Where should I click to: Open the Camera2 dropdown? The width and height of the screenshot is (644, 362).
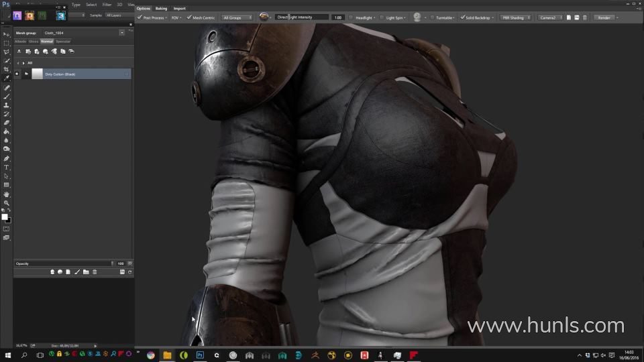point(550,17)
